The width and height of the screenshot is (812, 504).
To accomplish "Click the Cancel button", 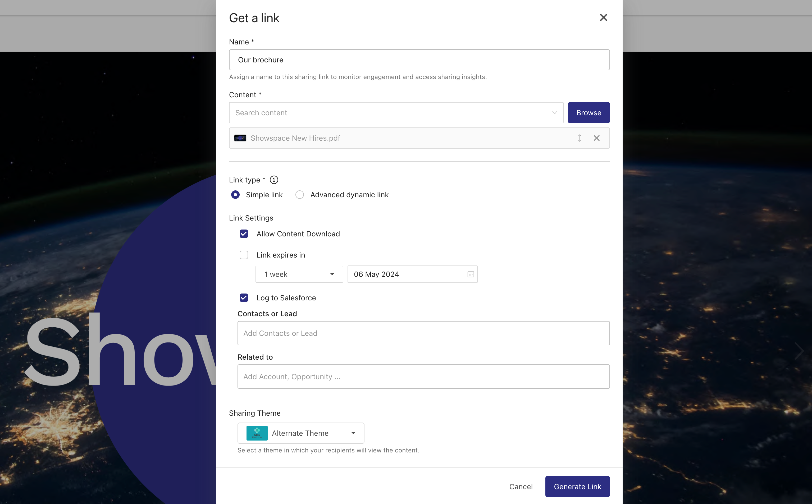I will coord(521,486).
